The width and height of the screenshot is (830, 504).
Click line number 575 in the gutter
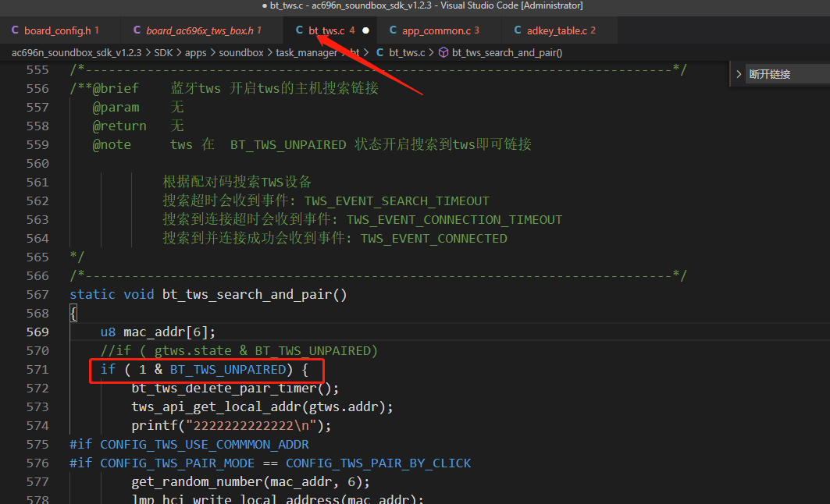point(37,444)
